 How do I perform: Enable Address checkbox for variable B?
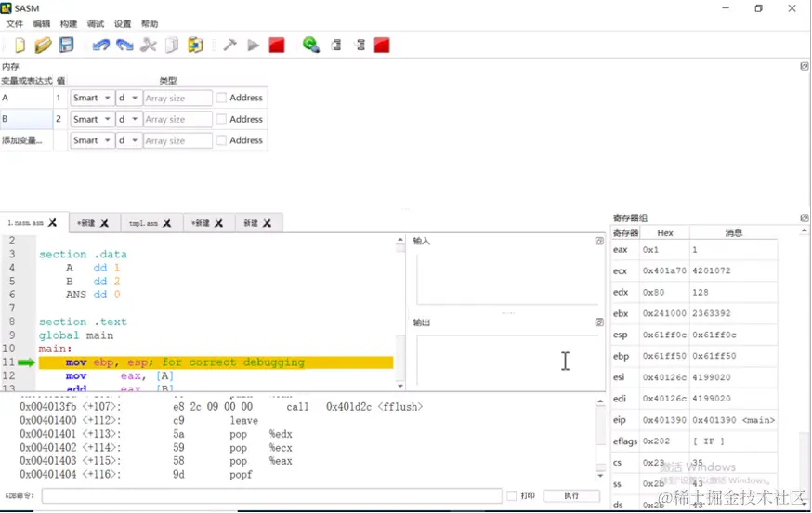click(222, 119)
